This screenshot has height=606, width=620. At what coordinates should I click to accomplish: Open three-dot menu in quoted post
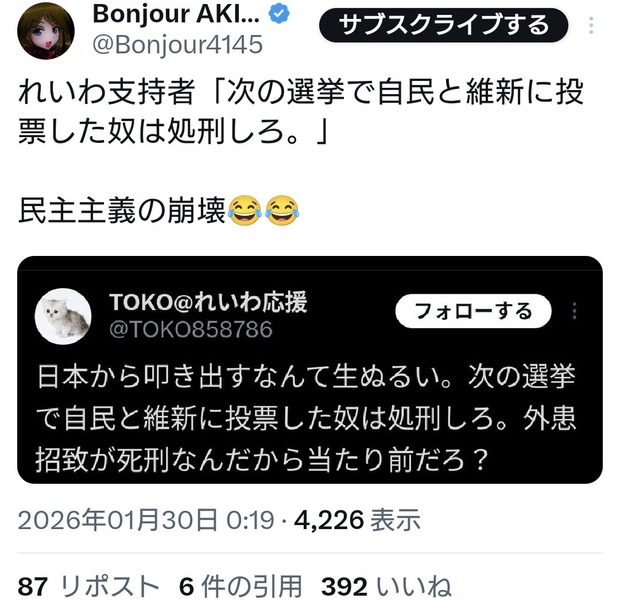(575, 311)
